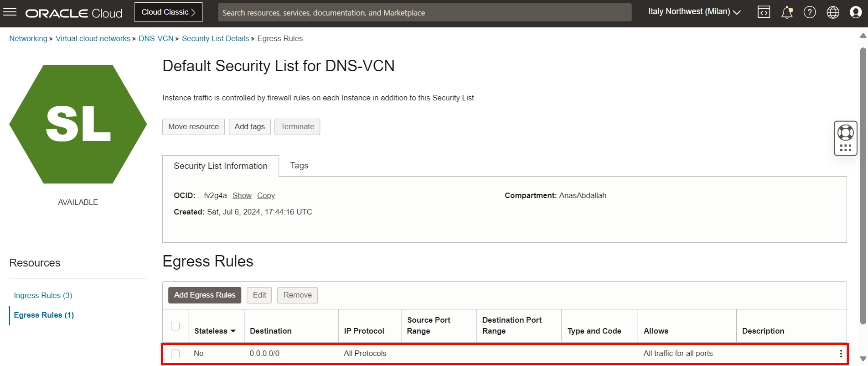Sort table by Stateless column

(x=215, y=331)
